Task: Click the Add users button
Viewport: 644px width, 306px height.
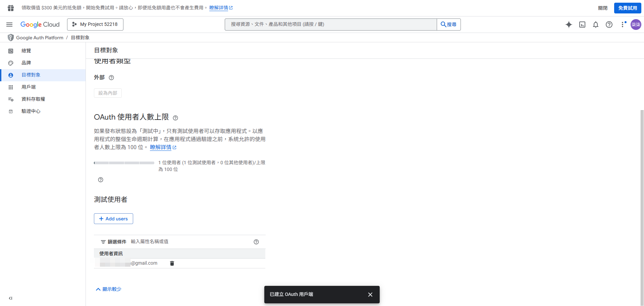Action: pos(113,219)
